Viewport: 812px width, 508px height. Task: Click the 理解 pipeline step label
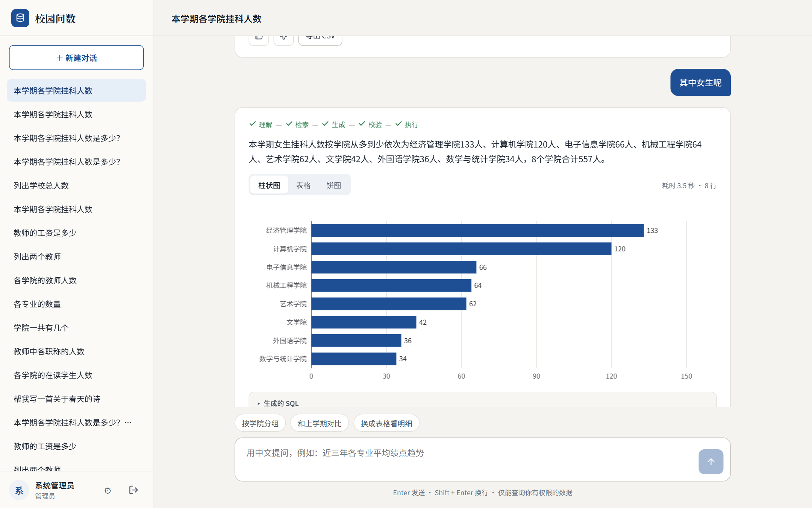click(x=265, y=125)
